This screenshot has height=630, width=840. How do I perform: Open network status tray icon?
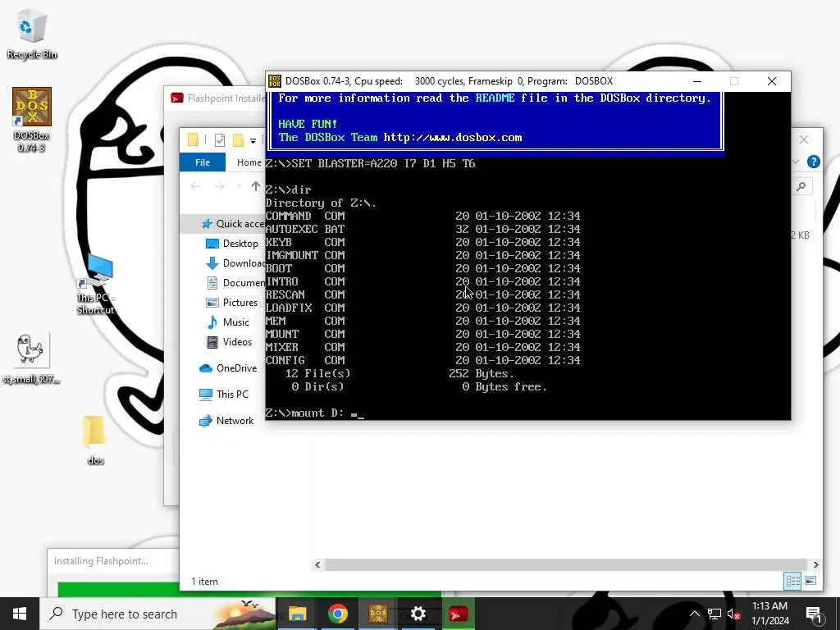(714, 614)
